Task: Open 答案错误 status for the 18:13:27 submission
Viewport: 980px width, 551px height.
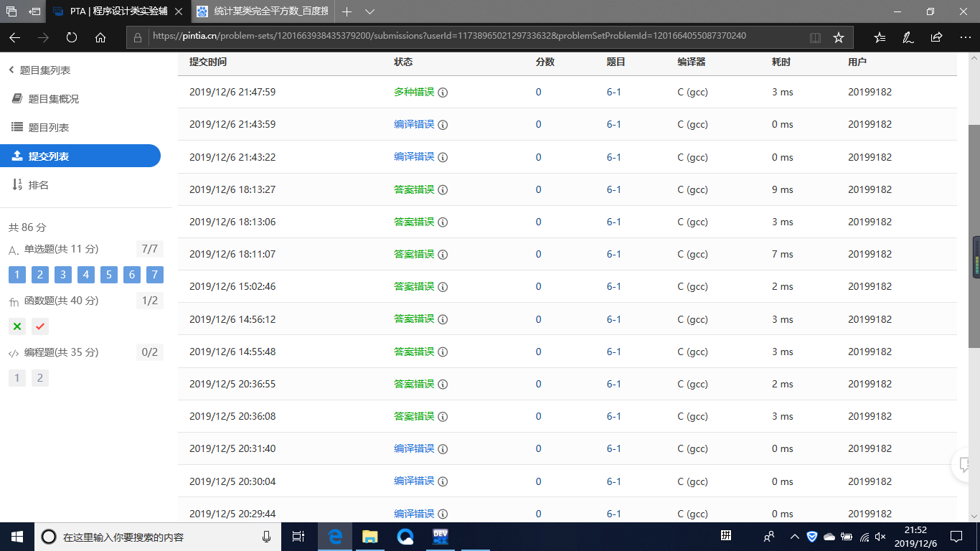Action: (x=414, y=189)
